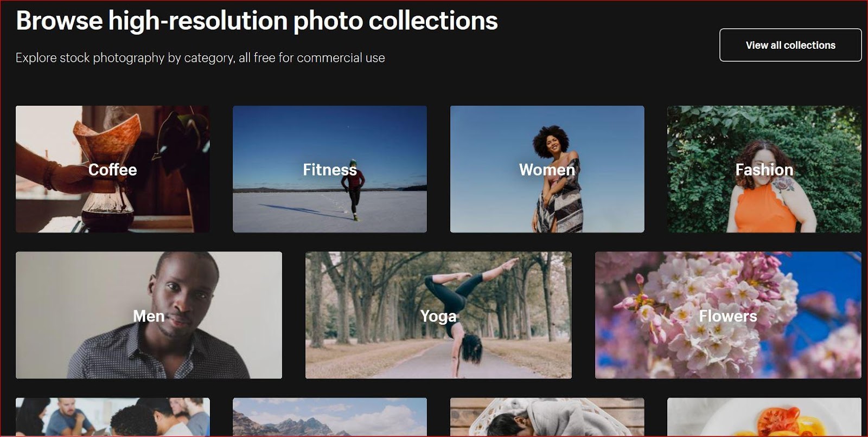Open the Women photo collection
The width and height of the screenshot is (868, 437).
[x=547, y=169]
